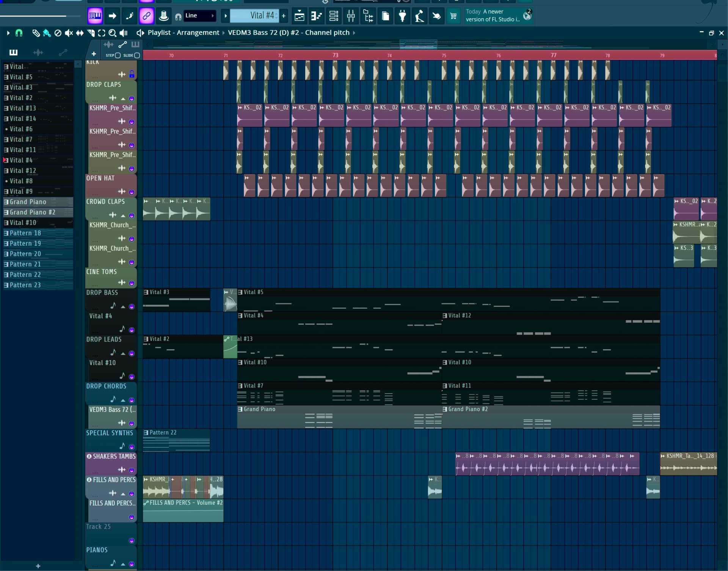Mute the SHAKERS TAMBS track

coord(132,470)
